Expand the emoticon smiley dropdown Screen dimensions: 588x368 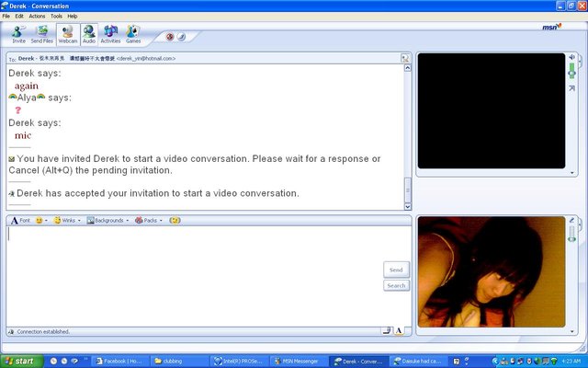(x=41, y=221)
